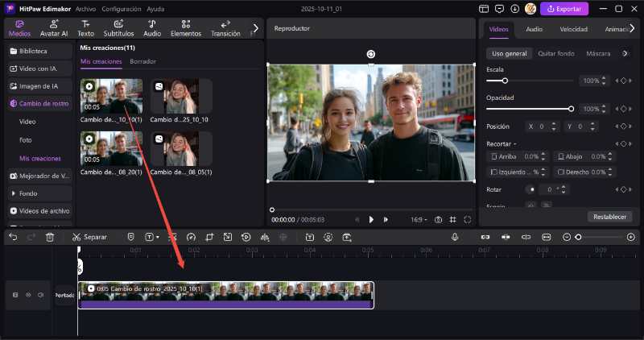Open the Borrador tab
644x340 pixels.
(x=143, y=61)
